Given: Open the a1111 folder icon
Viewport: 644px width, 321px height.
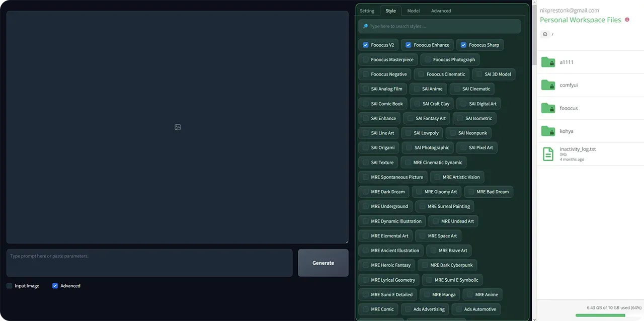Looking at the screenshot, I should click(548, 61).
